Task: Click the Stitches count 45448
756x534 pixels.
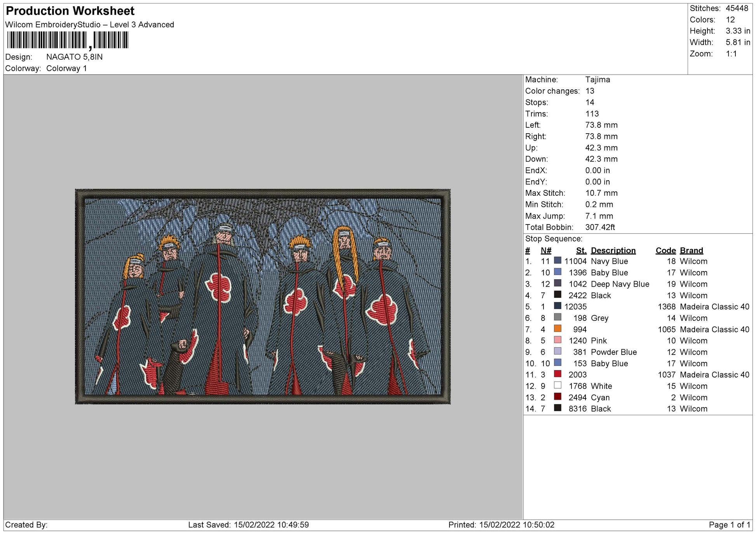Action: 737,8
